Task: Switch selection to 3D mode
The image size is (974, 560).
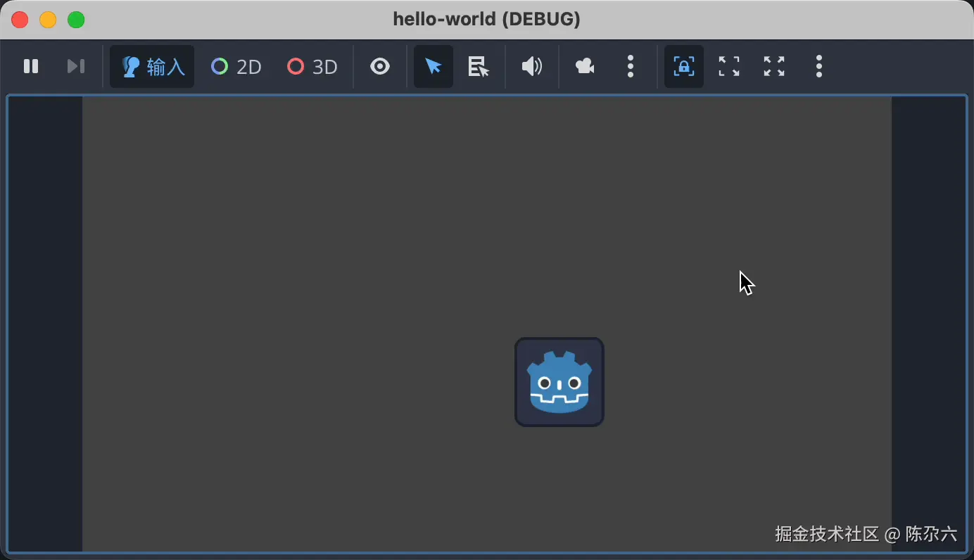Action: [x=312, y=67]
